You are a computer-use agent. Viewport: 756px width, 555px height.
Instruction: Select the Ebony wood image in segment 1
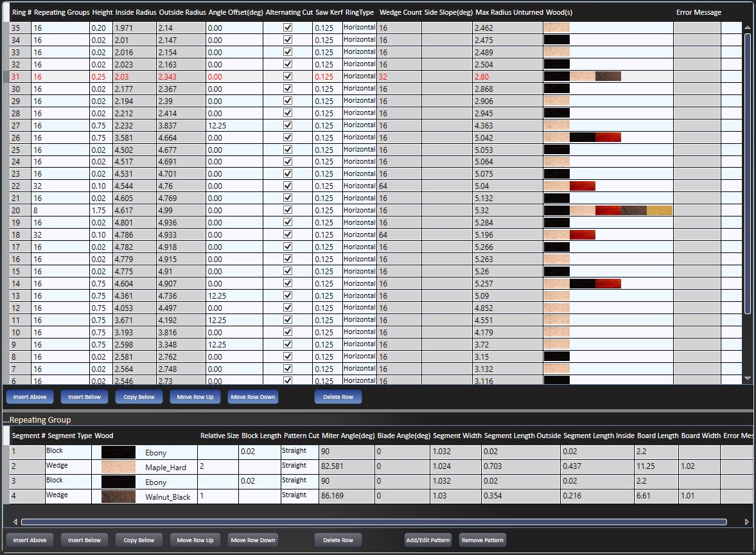[118, 452]
